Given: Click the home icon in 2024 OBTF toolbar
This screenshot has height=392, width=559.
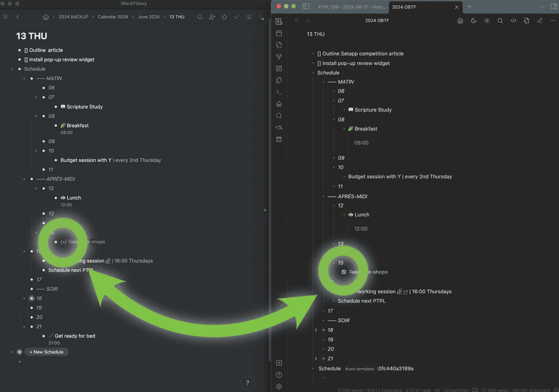Looking at the screenshot, I should [x=460, y=21].
